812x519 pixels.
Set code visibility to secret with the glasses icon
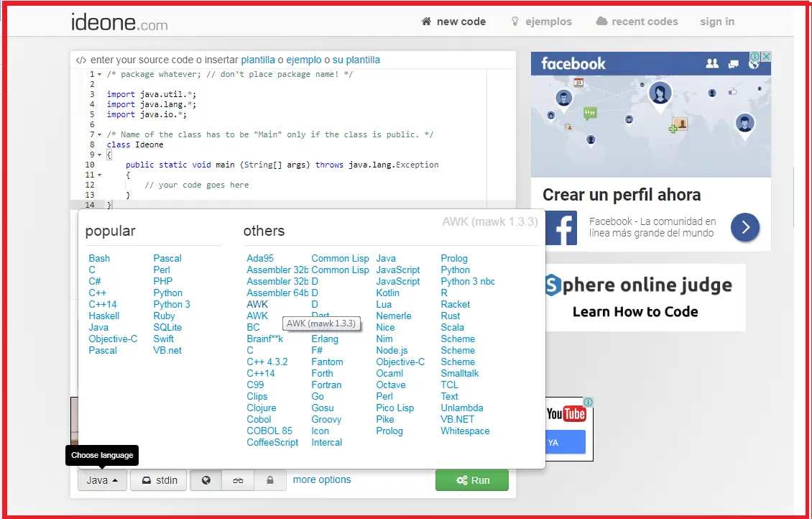tap(238, 480)
